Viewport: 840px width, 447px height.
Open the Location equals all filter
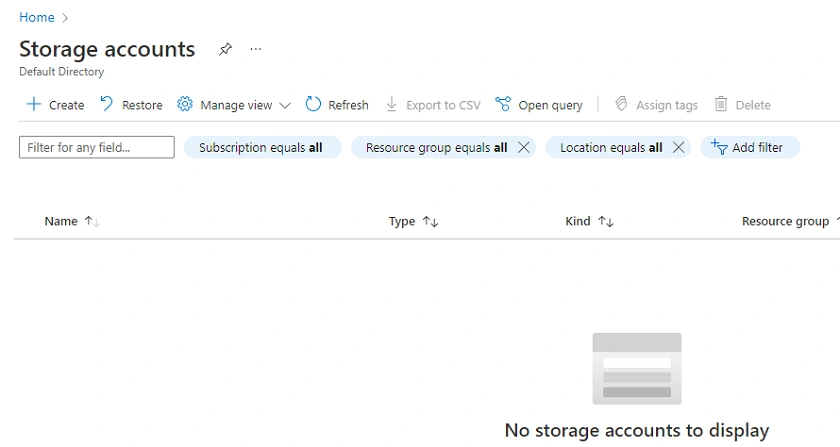[x=611, y=147]
